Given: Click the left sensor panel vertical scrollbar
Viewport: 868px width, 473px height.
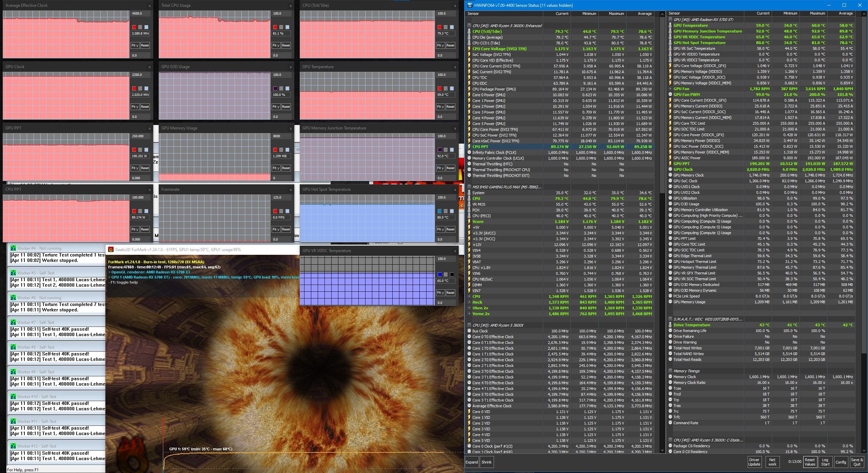Looking at the screenshot, I should (662, 232).
